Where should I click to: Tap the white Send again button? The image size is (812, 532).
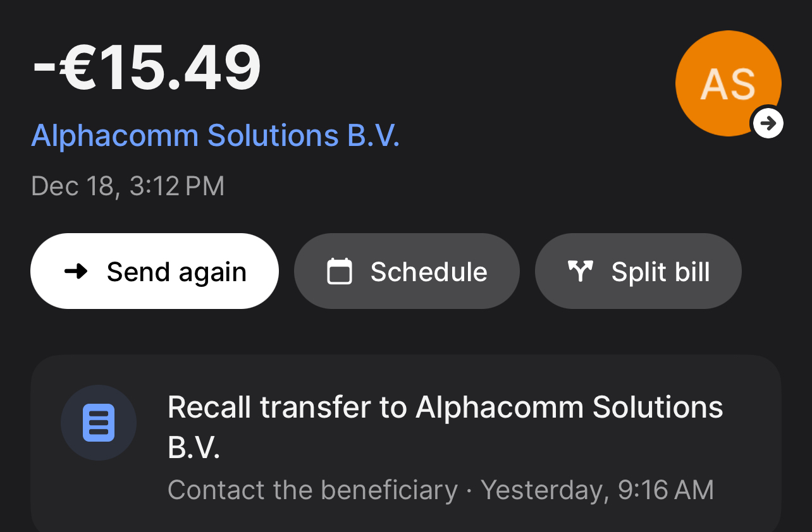[154, 271]
